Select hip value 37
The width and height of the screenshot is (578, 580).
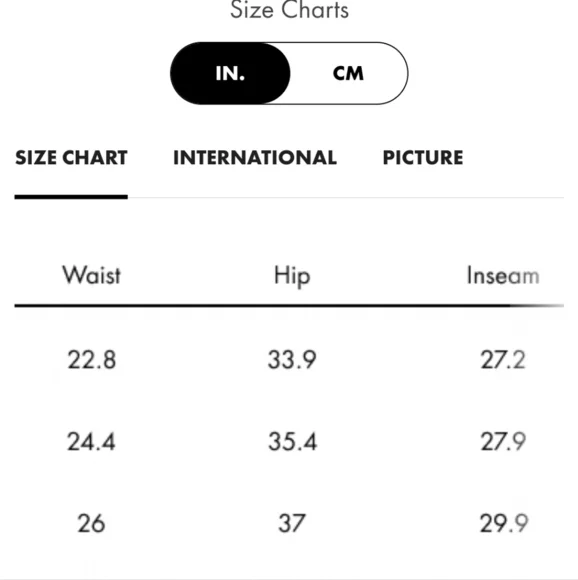pos(292,523)
